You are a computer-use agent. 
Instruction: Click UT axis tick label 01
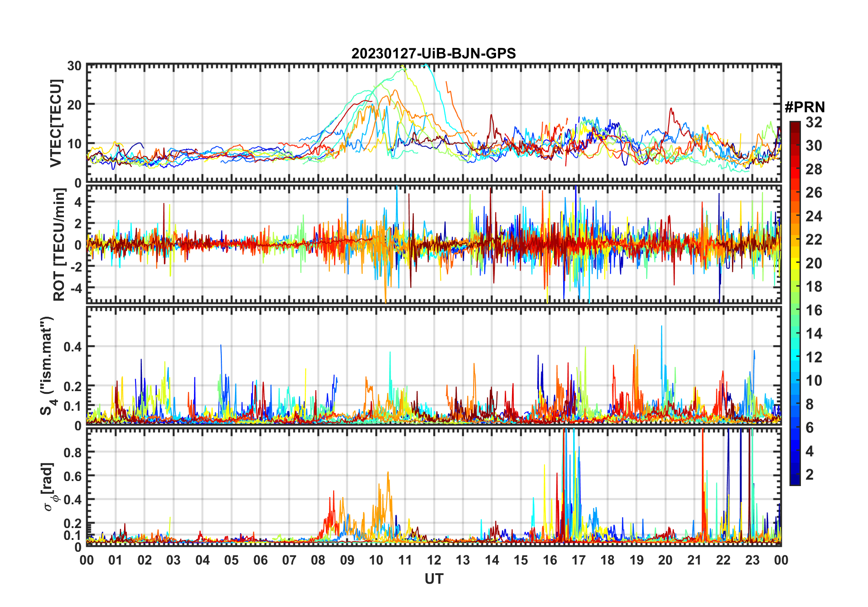(115, 560)
